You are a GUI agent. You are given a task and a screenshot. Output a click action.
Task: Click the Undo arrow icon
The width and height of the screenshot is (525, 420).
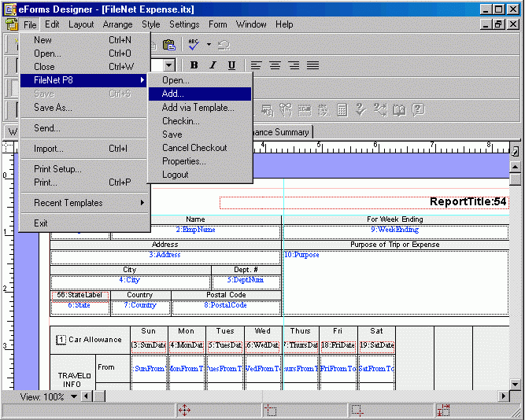point(224,45)
